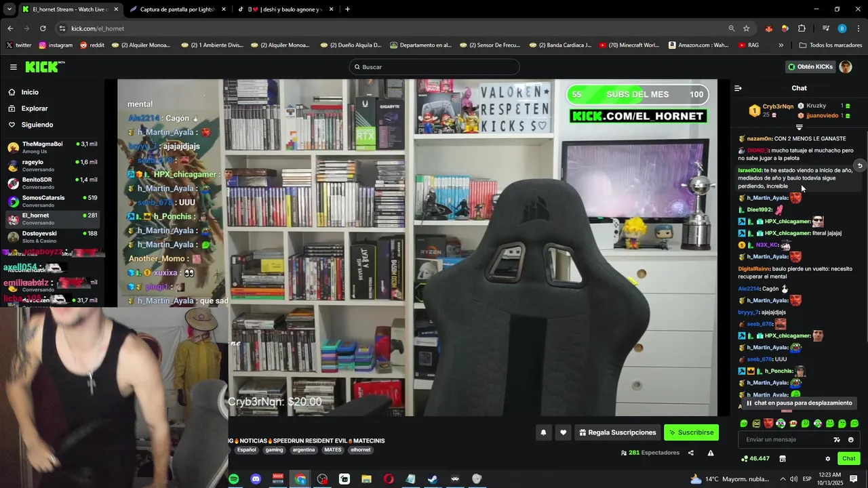
Task: Open rageylo channel in sidebar
Action: [53, 165]
